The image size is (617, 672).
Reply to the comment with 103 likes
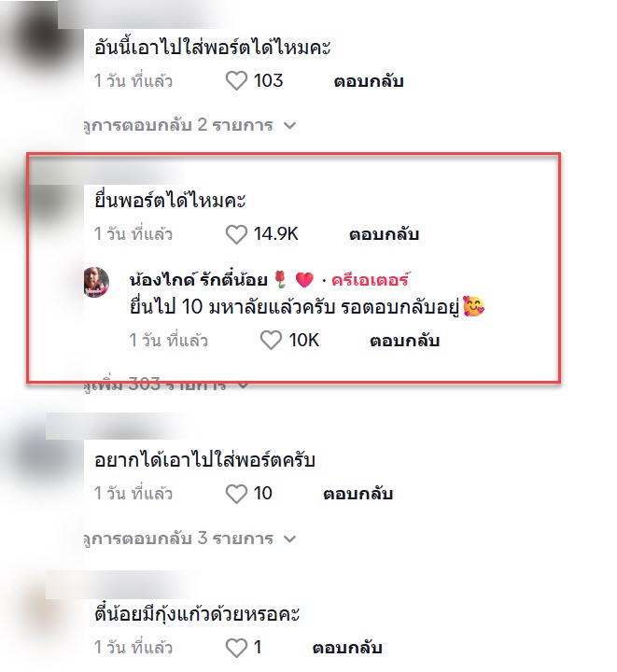pyautogui.click(x=369, y=81)
